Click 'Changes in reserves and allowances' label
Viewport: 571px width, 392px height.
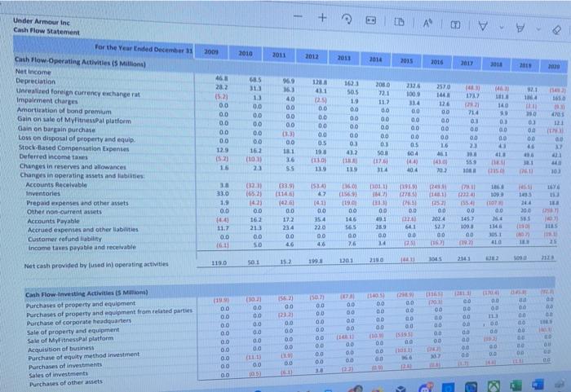(73, 166)
